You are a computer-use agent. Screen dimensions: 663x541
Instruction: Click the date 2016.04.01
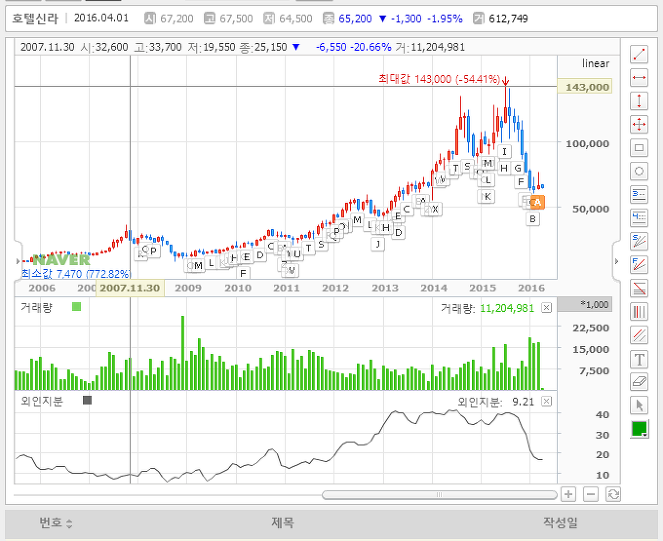click(x=101, y=18)
